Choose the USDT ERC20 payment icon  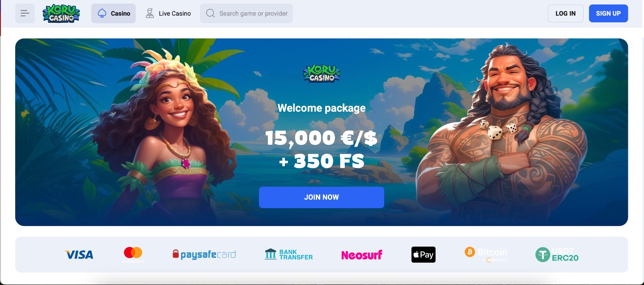[x=557, y=255]
